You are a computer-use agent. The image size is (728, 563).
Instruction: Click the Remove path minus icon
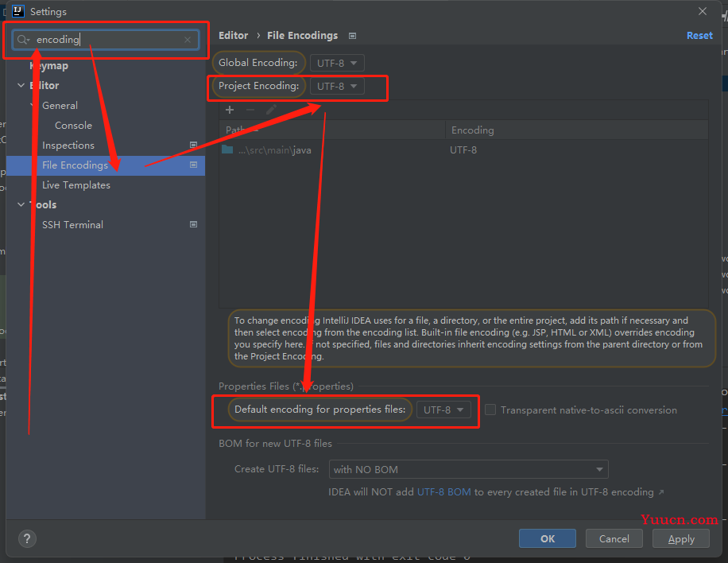pyautogui.click(x=250, y=110)
